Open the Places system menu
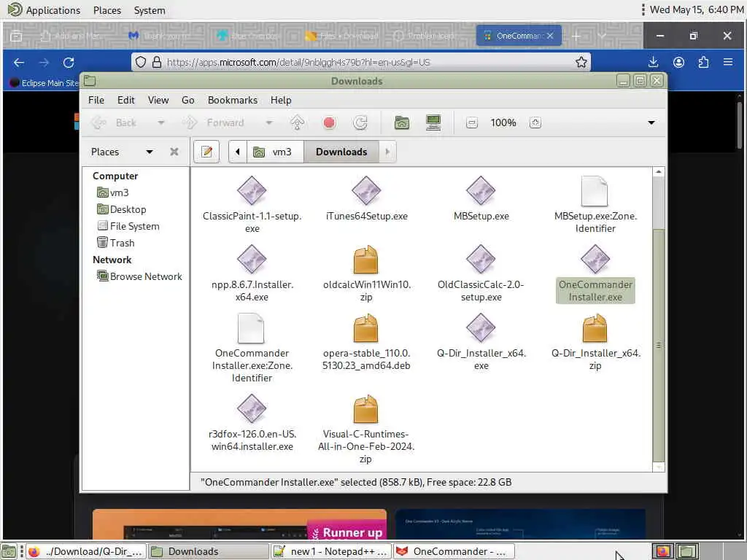The height and width of the screenshot is (560, 747). 107,10
